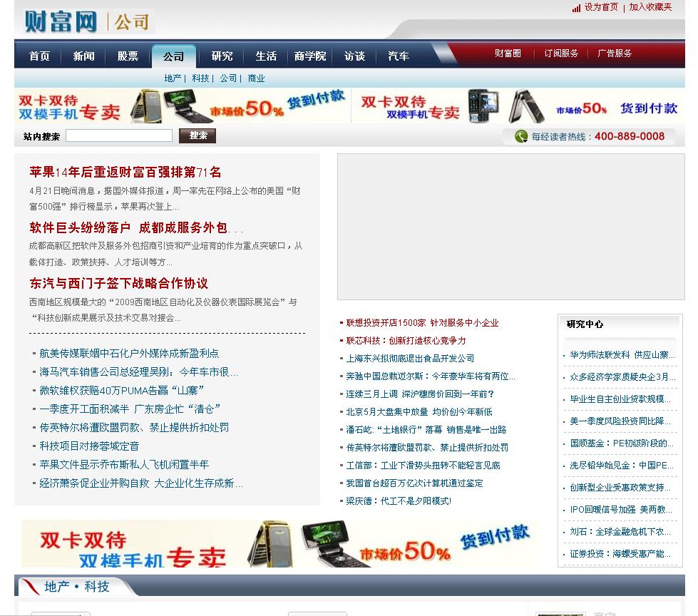Open 科技项目对接蓉城定音 article
The image size is (698, 616).
click(x=89, y=446)
